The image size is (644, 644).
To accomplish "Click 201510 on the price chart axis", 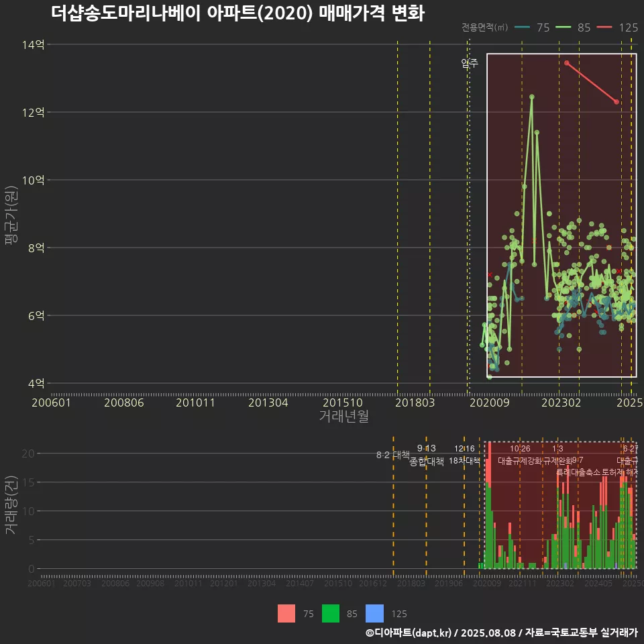I will pos(343,402).
